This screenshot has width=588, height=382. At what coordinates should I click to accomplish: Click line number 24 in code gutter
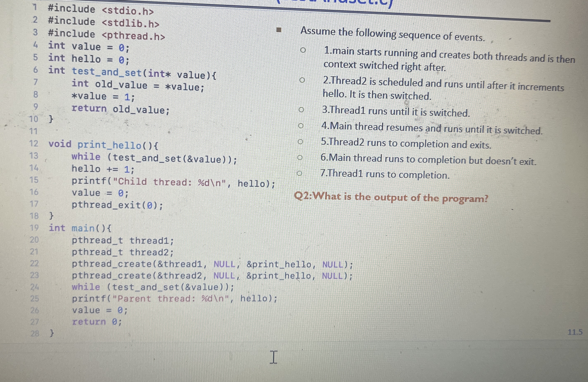click(35, 287)
